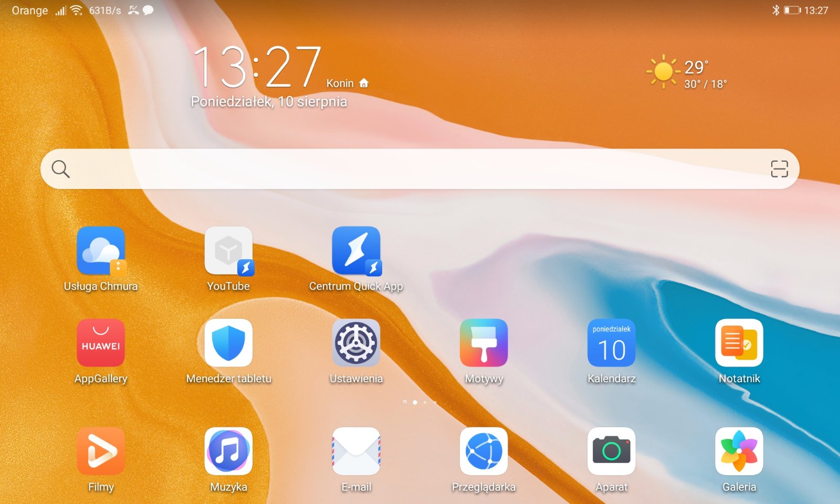Open Huawei AppGallery store
Screen dimensions: 840x504
pos(101,343)
